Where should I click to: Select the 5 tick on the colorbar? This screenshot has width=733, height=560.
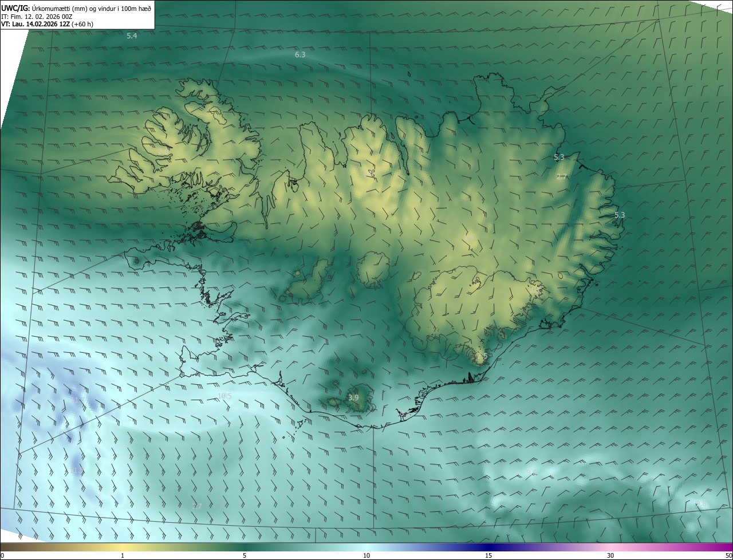pyautogui.click(x=245, y=556)
